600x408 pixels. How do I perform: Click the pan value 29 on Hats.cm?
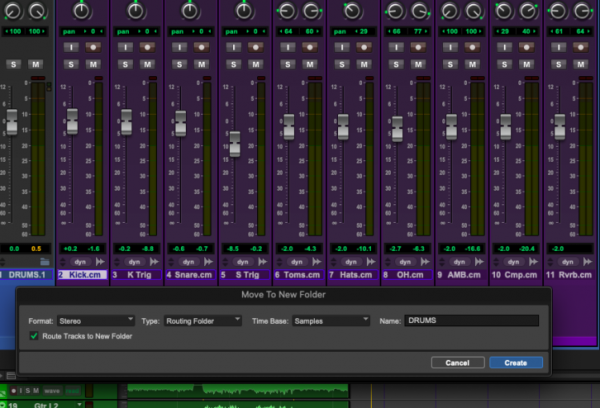(x=362, y=31)
